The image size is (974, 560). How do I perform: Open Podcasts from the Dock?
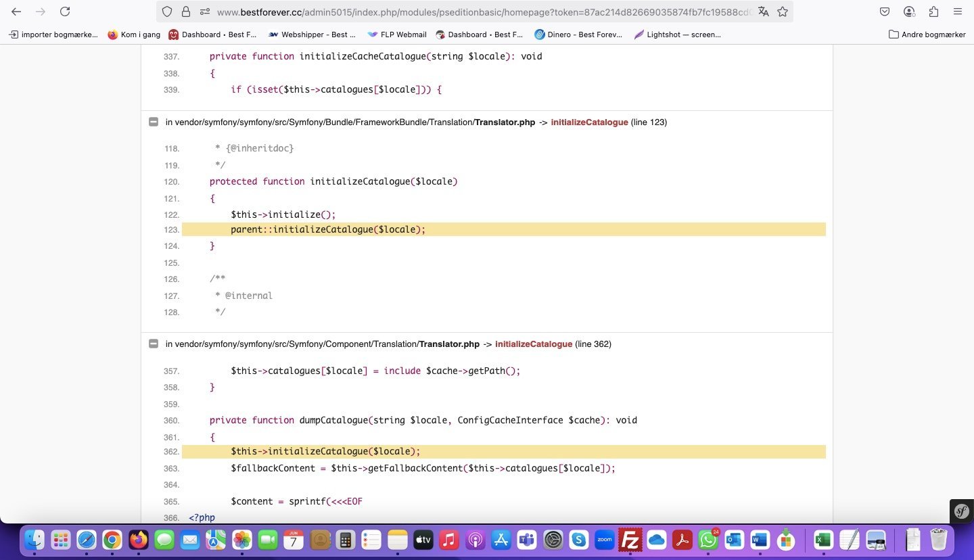[475, 540]
